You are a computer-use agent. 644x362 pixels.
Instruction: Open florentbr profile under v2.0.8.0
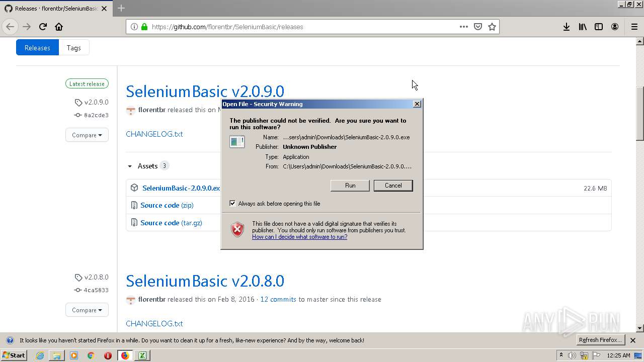(152, 299)
